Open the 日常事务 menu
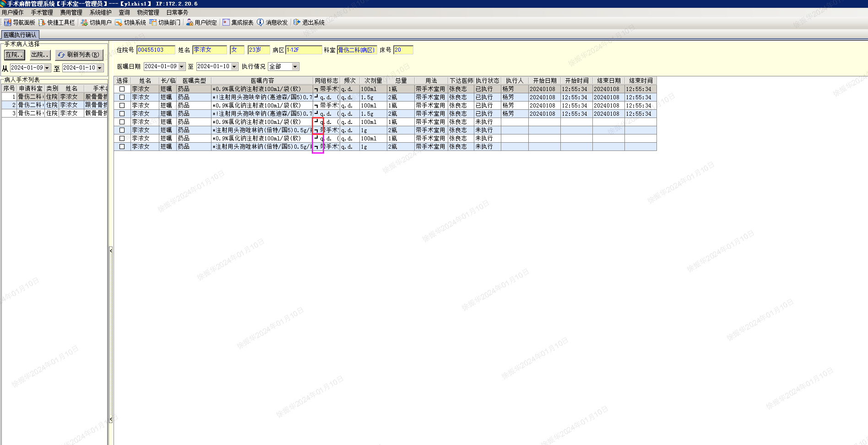868x445 pixels. (x=178, y=12)
